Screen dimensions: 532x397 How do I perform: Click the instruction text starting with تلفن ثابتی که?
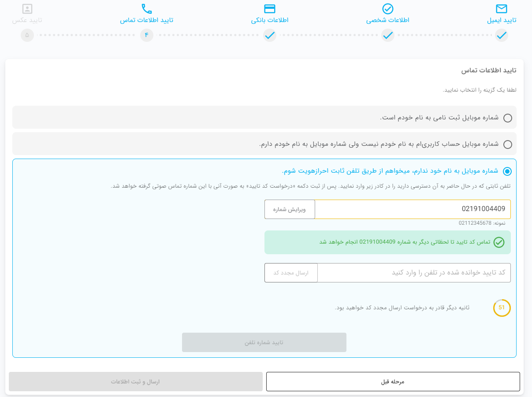click(311, 186)
